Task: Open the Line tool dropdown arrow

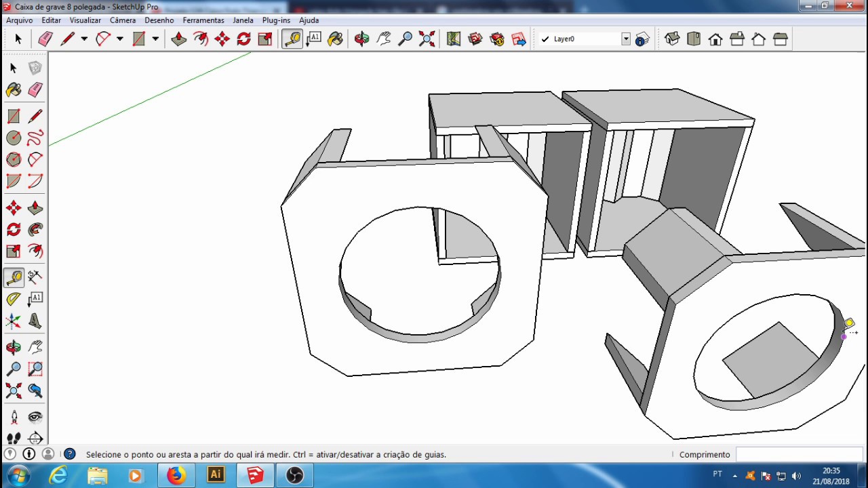Action: (84, 39)
